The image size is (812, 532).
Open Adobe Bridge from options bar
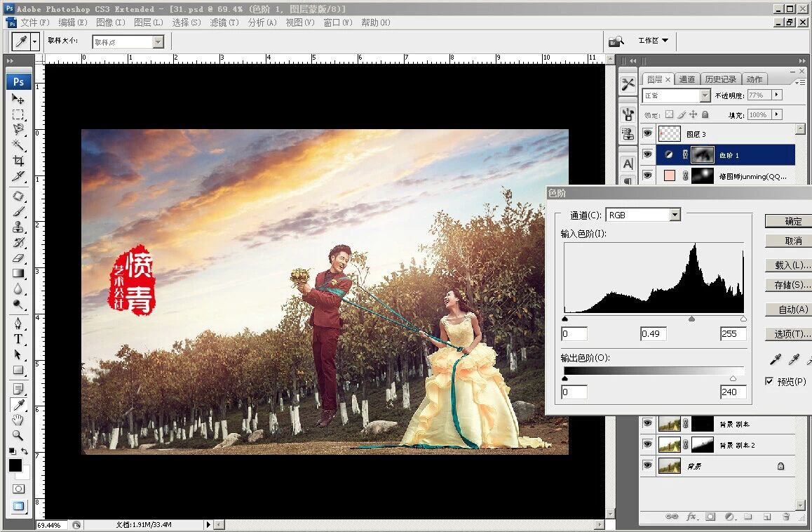(x=616, y=41)
